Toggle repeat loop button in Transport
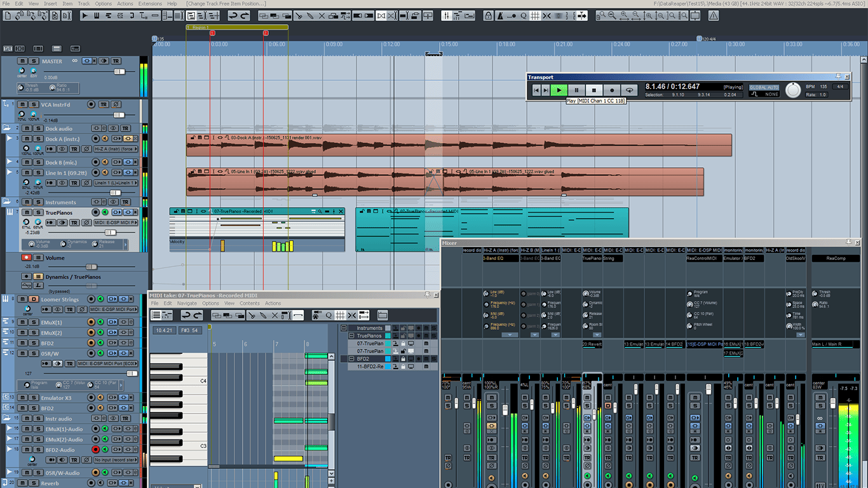868x488 pixels. 629,90
